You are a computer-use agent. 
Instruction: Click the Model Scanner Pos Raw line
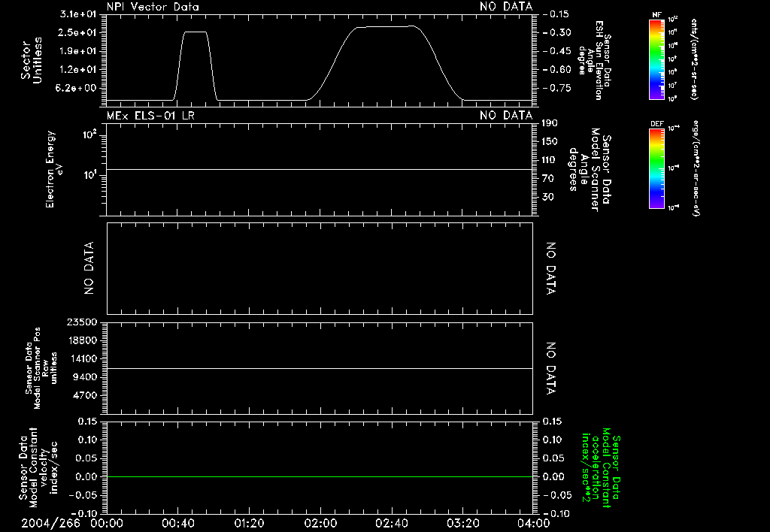click(320, 368)
